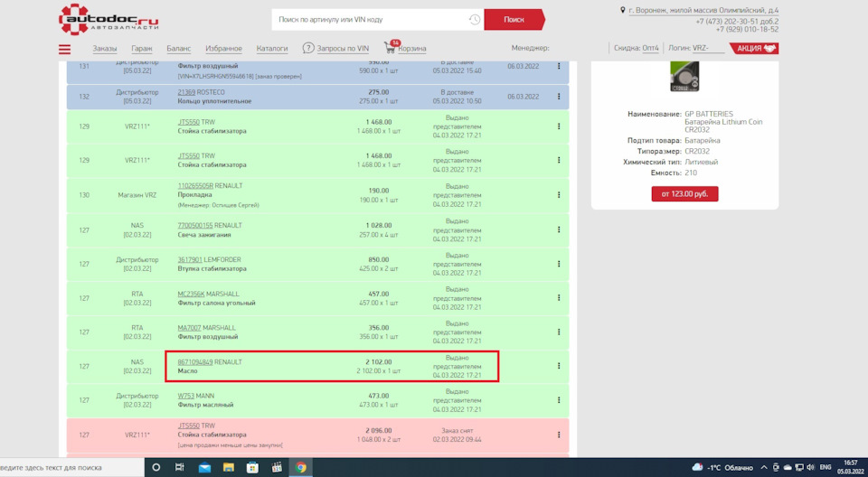The height and width of the screenshot is (477, 868).
Task: Go to the Каталоги menu item
Action: [x=272, y=48]
